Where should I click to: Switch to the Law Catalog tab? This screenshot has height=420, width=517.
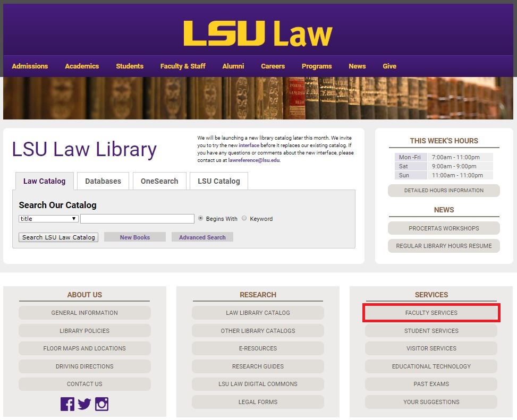tap(45, 181)
